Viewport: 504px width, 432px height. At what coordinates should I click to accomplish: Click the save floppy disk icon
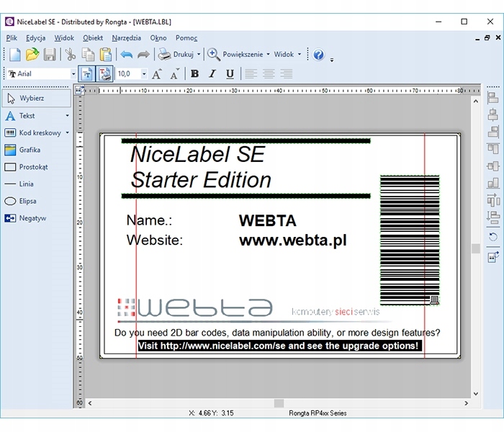tap(50, 54)
